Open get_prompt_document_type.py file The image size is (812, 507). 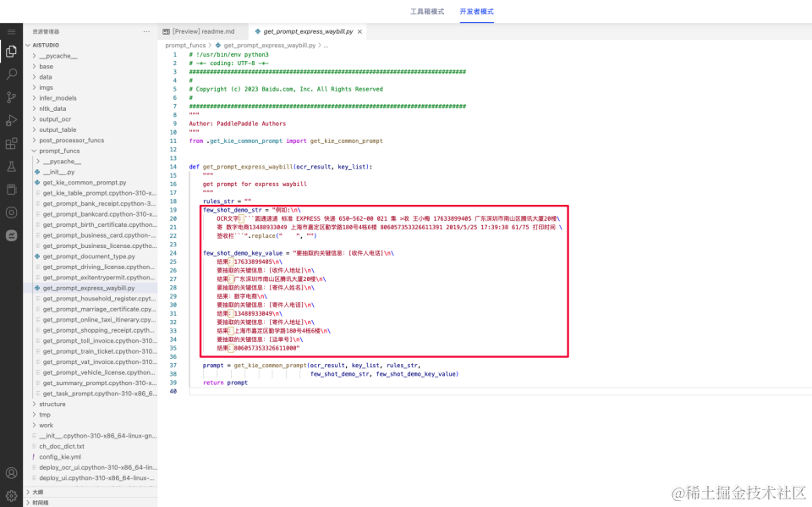coord(89,256)
